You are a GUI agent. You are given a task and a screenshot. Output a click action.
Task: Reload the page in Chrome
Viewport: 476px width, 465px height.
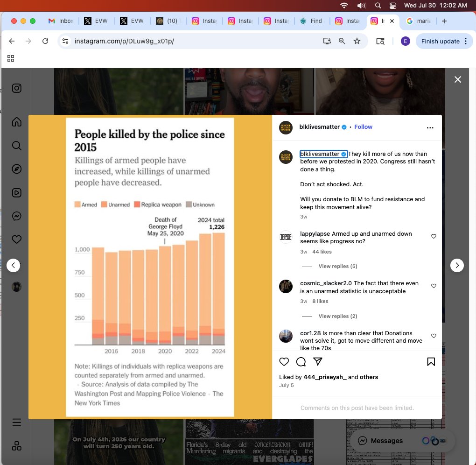pos(45,41)
